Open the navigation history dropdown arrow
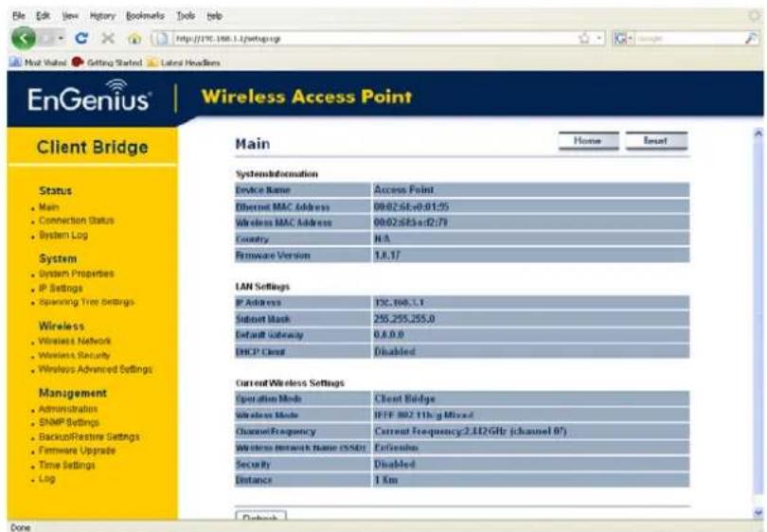This screenshot has width=767, height=532. (x=61, y=38)
